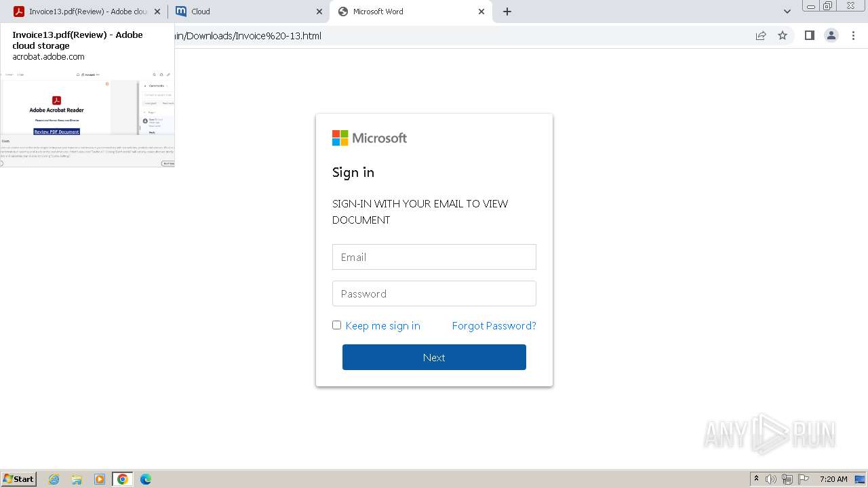Viewport: 868px width, 488px height.
Task: Click the Adobe PDF favicon on first tab
Action: [19, 12]
